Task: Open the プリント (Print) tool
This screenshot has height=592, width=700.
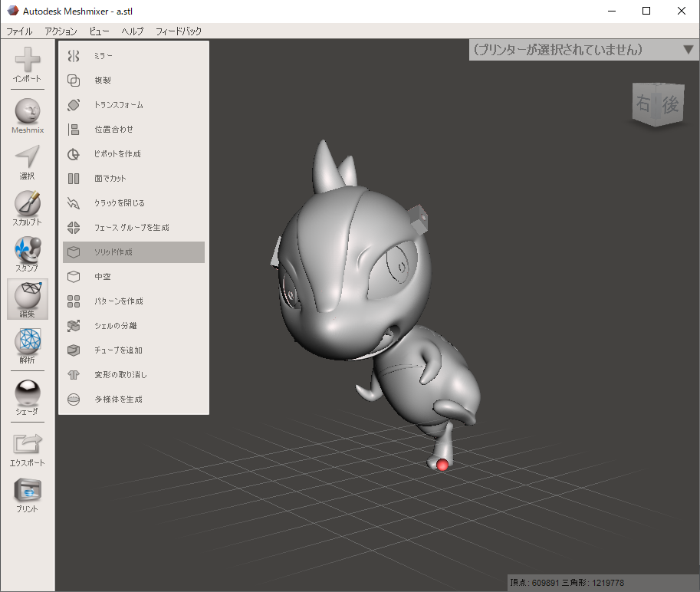Action: point(28,495)
